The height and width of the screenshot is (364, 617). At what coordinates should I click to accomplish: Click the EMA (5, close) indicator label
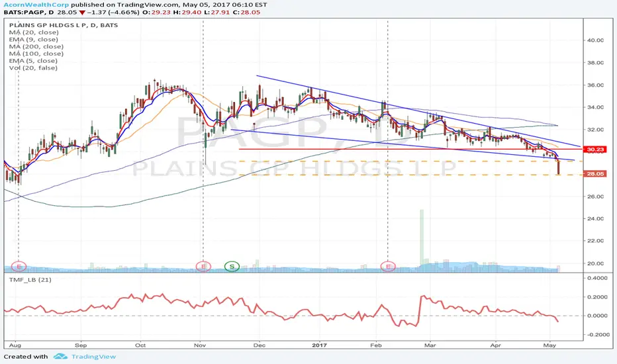[x=34, y=61]
